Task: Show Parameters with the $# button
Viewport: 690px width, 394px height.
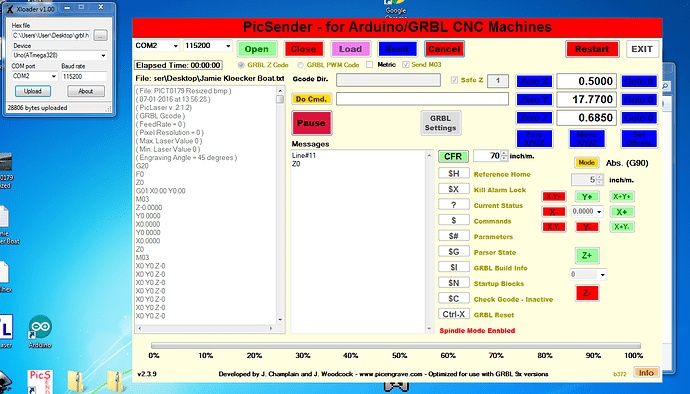Action: click(454, 236)
